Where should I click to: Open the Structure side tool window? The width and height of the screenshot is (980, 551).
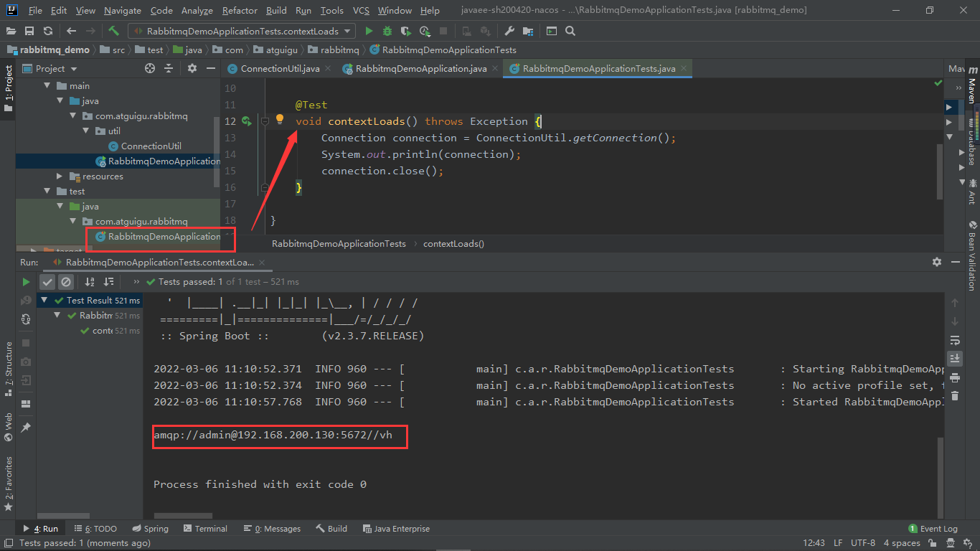click(x=9, y=368)
